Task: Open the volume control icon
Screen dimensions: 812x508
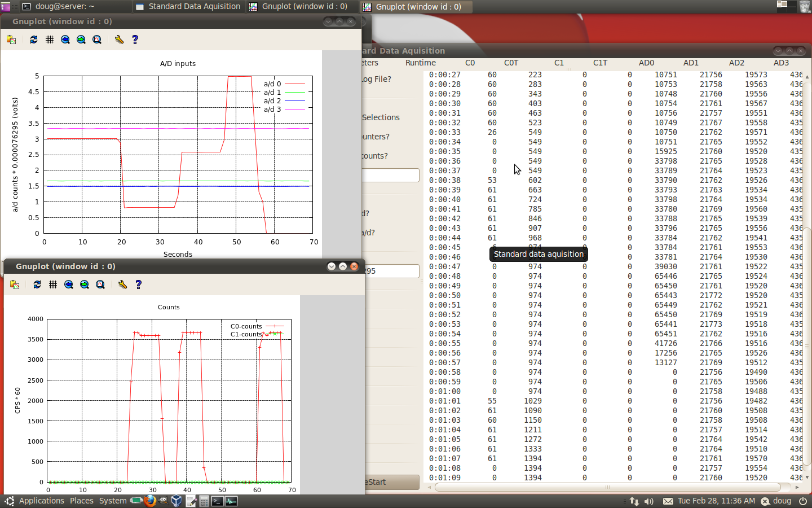Action: tap(649, 501)
